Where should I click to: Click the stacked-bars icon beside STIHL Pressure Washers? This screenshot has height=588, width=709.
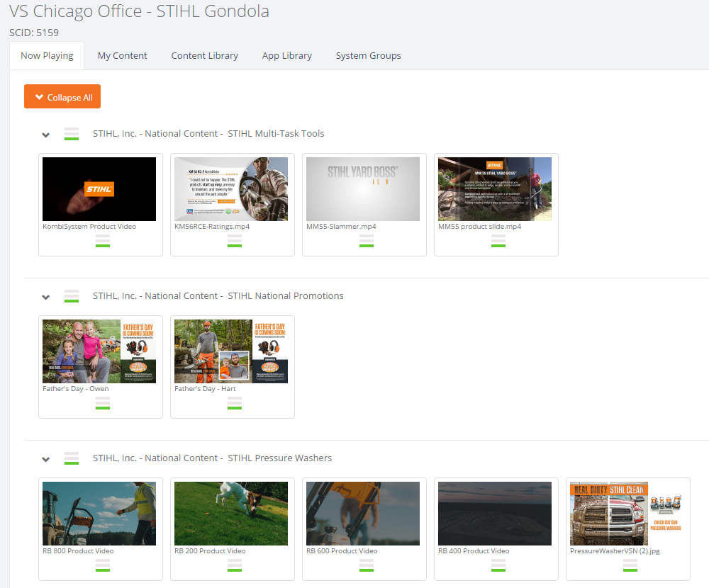coord(72,458)
